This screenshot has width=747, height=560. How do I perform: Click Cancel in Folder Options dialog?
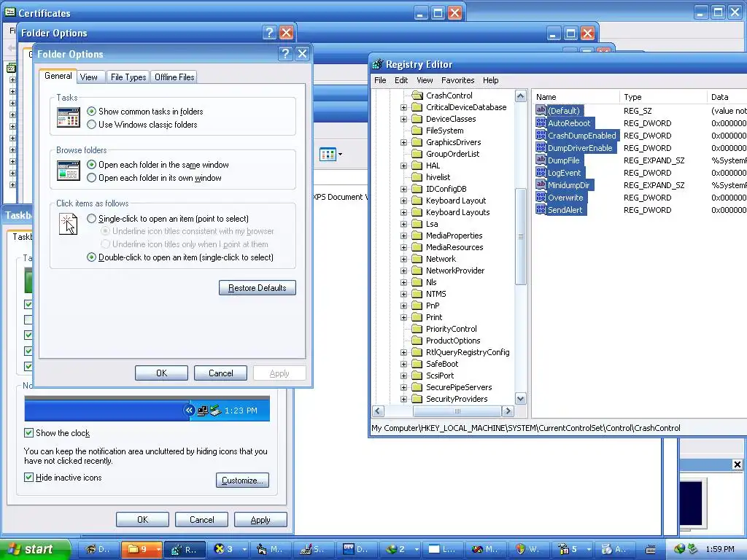220,373
